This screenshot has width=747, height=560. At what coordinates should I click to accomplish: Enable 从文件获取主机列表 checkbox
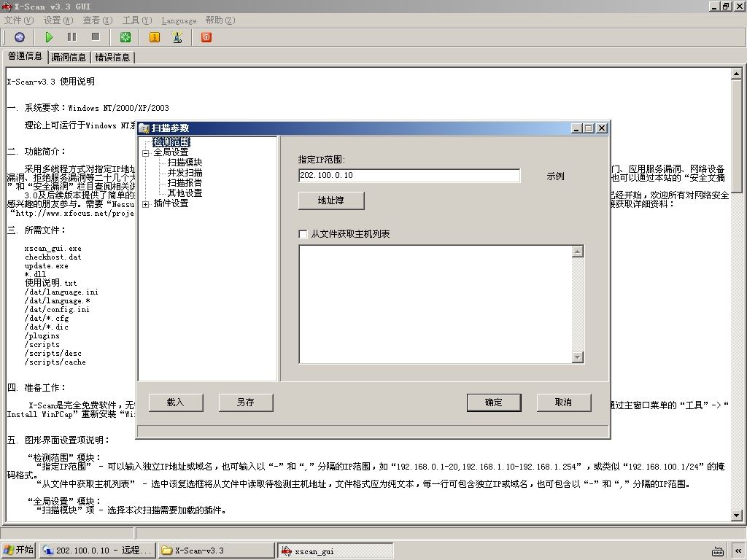[x=303, y=234]
